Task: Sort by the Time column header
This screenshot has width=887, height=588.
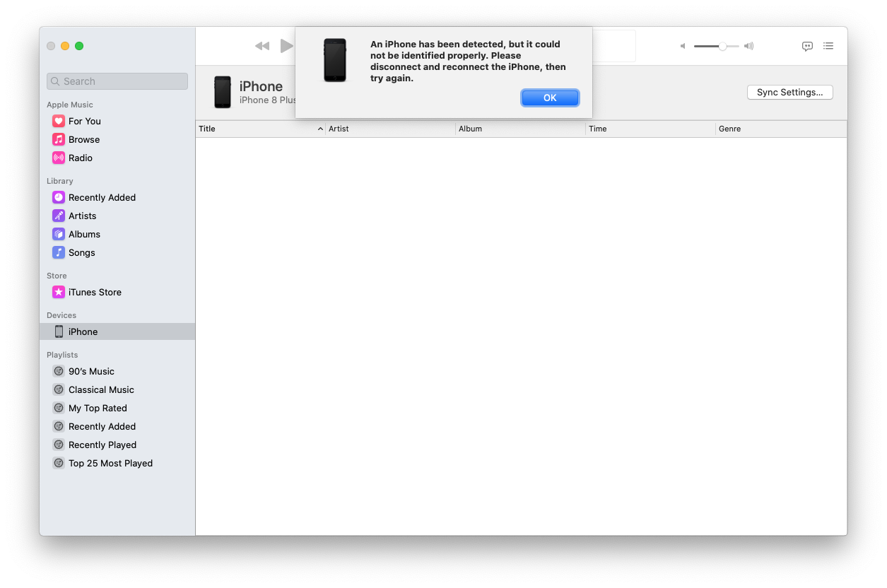Action: pyautogui.click(x=650, y=129)
